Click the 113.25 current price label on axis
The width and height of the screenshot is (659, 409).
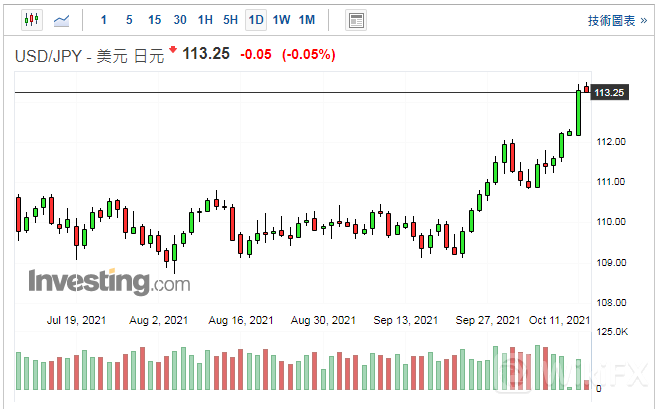609,93
